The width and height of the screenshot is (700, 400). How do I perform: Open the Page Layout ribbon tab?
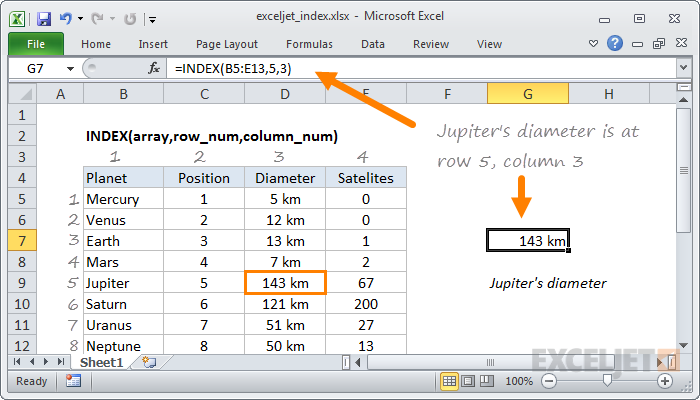point(226,44)
